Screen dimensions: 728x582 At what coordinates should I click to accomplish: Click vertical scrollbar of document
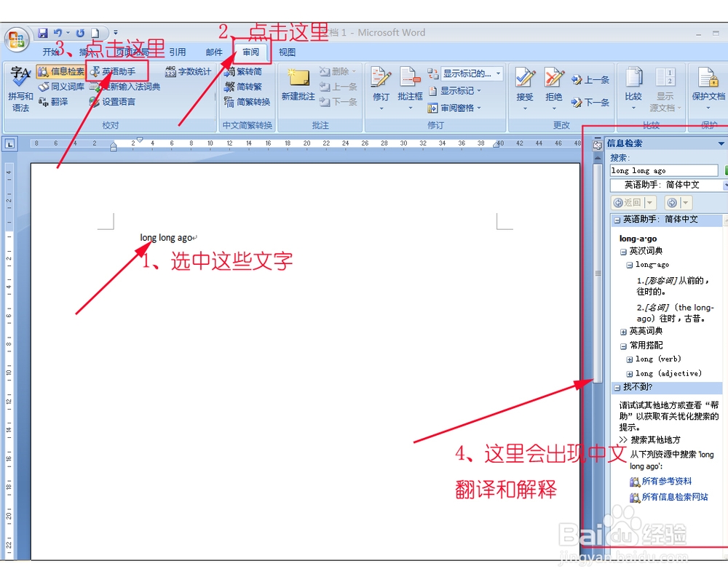(598, 274)
